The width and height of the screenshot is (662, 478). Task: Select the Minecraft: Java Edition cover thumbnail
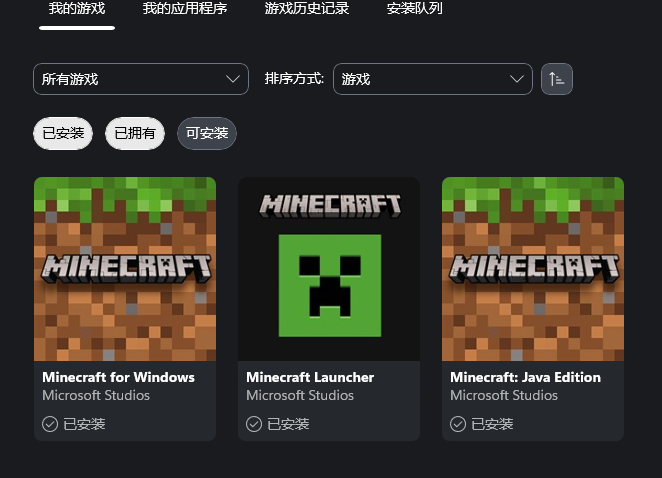pyautogui.click(x=533, y=269)
